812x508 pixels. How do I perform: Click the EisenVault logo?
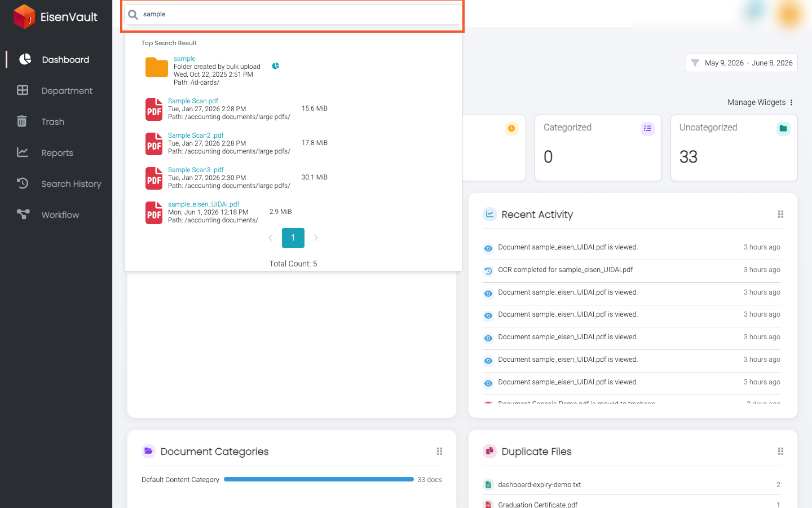(55, 16)
